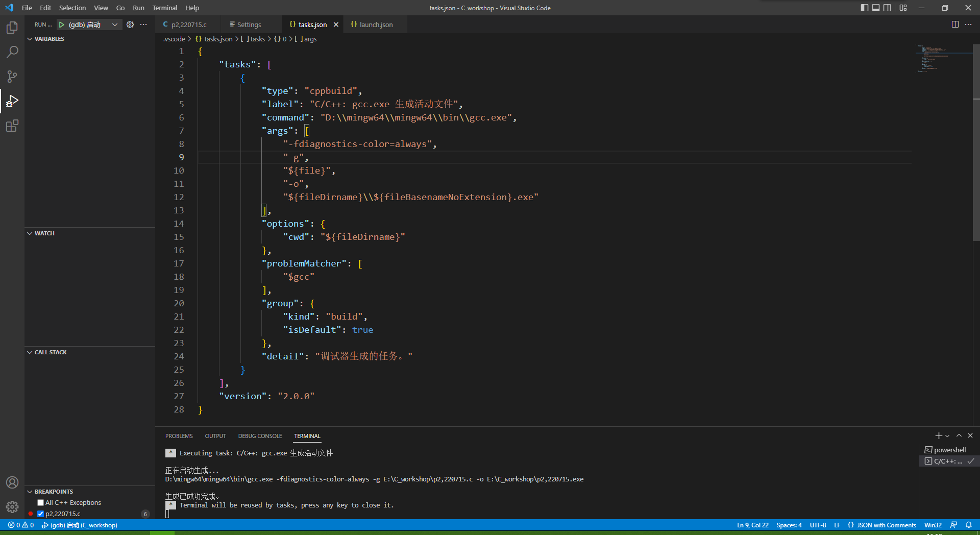Image resolution: width=980 pixels, height=535 pixels.
Task: Open the File menu
Action: [27, 8]
